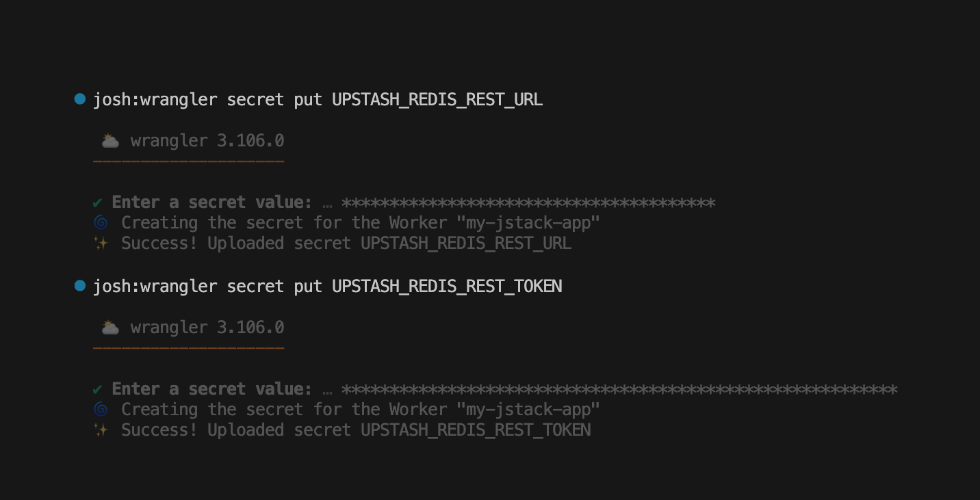
Task: Click the cloud emoji under the REST_URL command
Action: click(x=110, y=141)
